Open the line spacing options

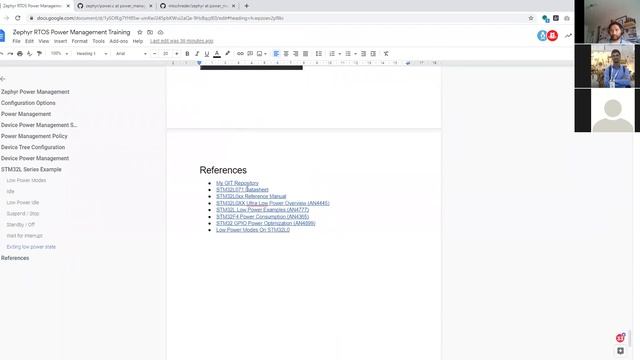pyautogui.click(x=319, y=53)
